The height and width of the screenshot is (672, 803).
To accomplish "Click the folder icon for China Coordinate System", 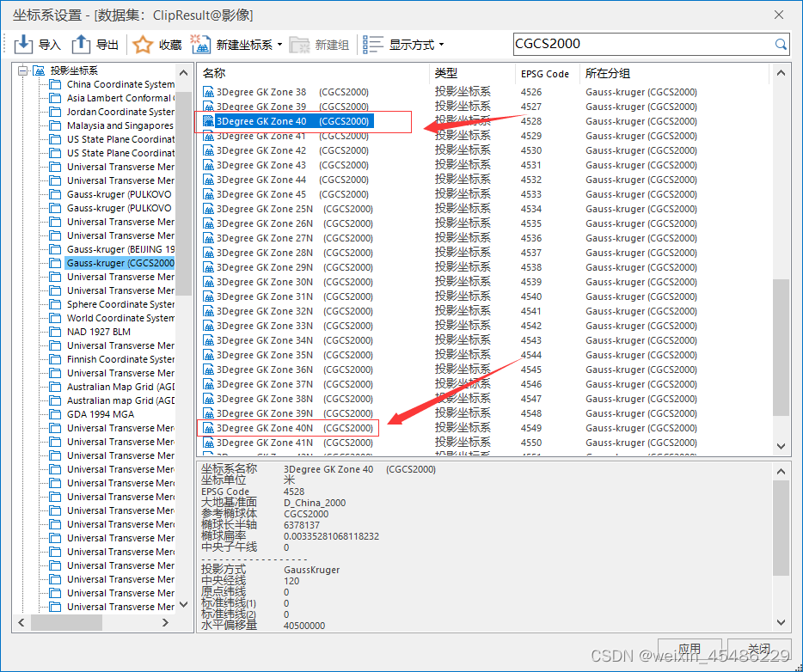I will point(55,84).
